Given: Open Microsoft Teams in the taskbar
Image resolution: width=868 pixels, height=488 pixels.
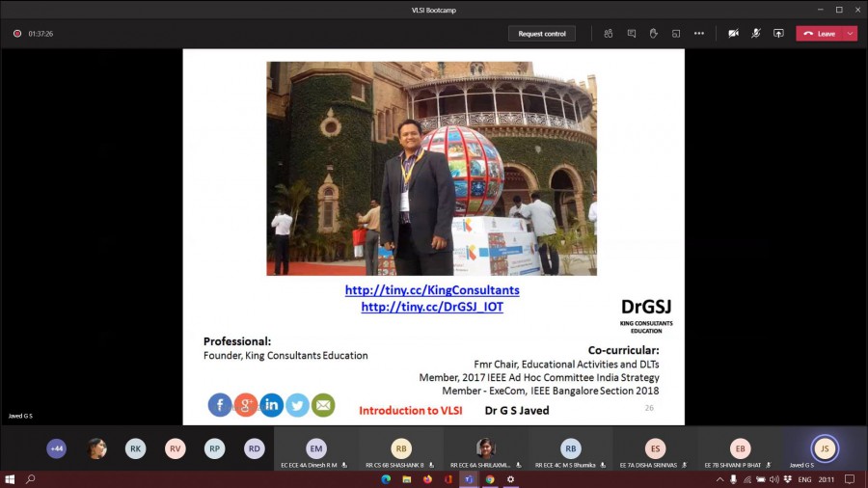Looking at the screenshot, I should 469,479.
